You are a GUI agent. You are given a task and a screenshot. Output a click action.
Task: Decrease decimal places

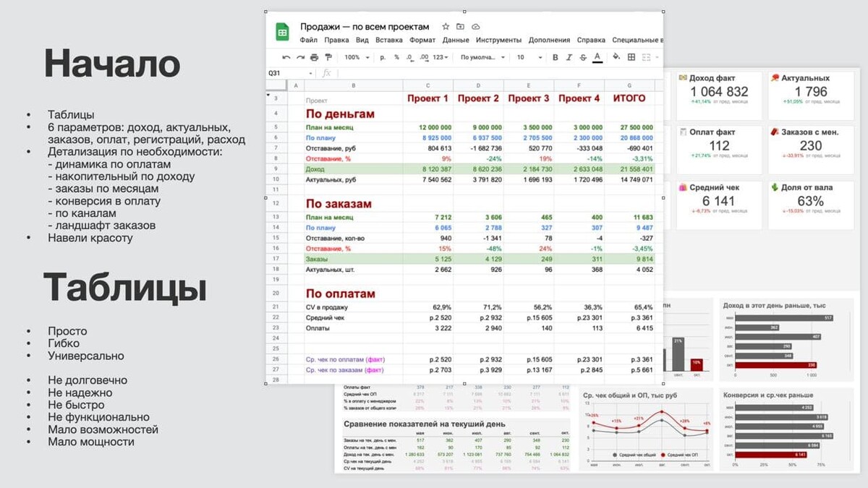pyautogui.click(x=409, y=57)
